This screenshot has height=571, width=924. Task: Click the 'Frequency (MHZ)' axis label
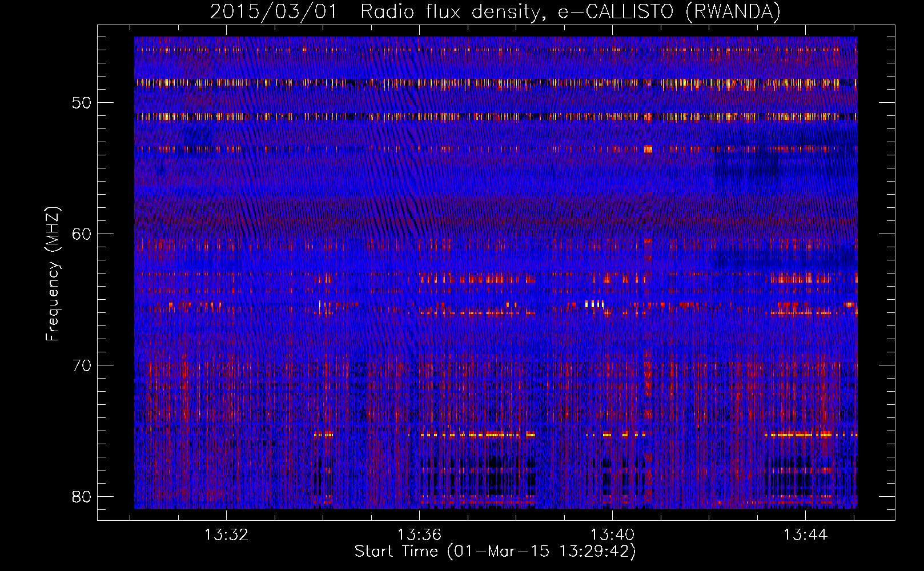click(53, 275)
